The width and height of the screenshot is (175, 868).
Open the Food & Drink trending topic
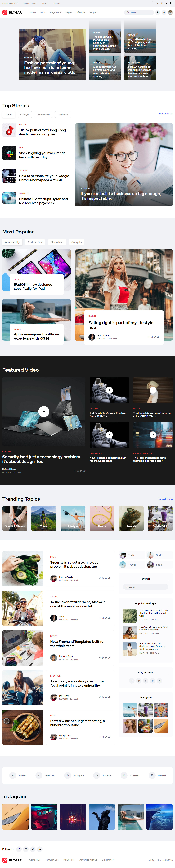click(160, 518)
